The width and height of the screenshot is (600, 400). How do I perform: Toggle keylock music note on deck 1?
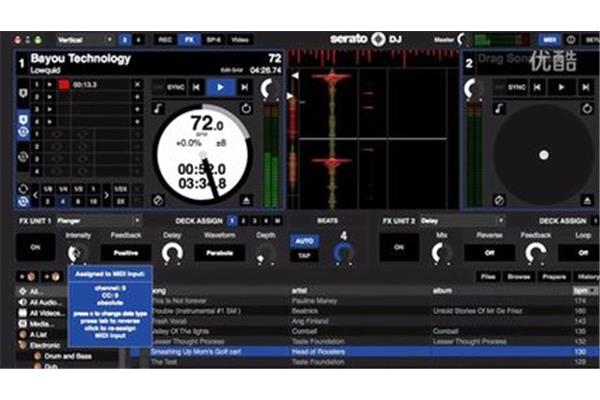point(158,109)
